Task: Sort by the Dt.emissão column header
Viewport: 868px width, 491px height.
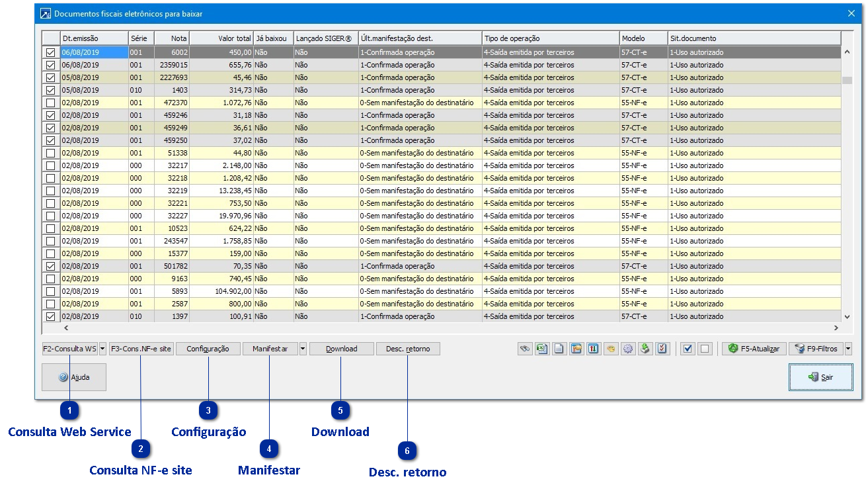Action: [94, 38]
